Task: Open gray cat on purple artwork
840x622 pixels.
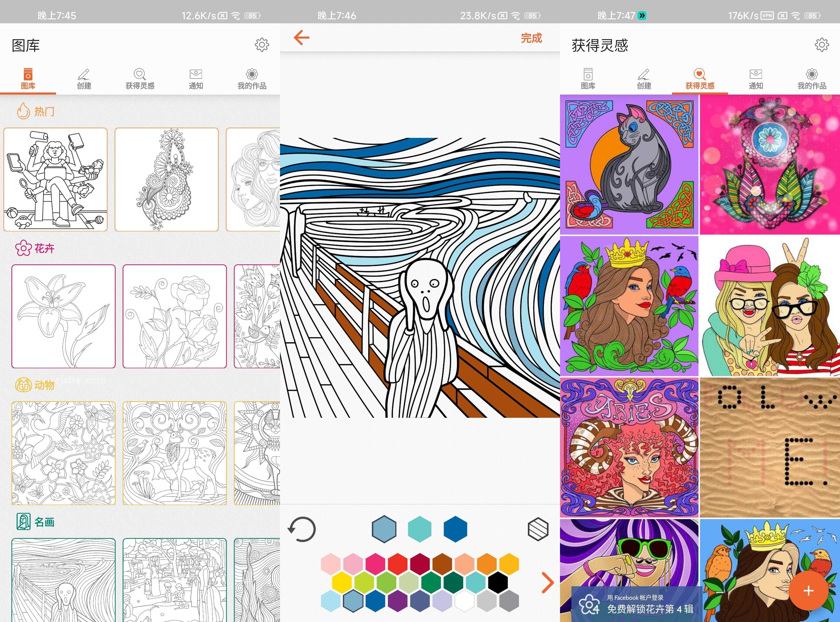Action: click(629, 165)
